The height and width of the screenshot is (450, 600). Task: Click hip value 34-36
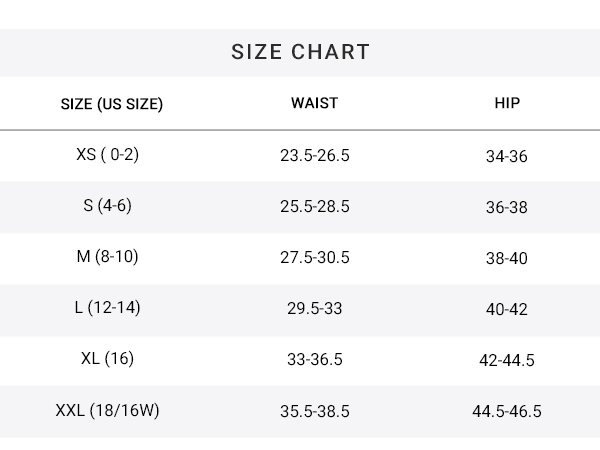click(507, 156)
